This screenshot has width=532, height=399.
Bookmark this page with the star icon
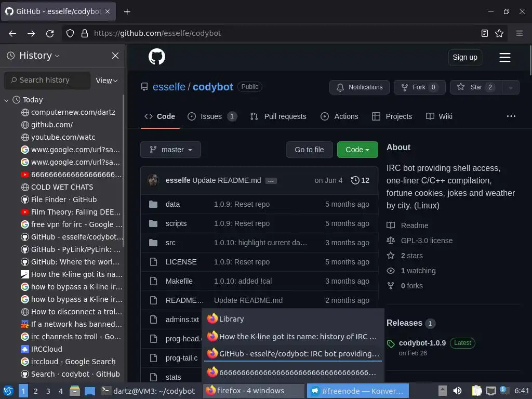pyautogui.click(x=499, y=33)
